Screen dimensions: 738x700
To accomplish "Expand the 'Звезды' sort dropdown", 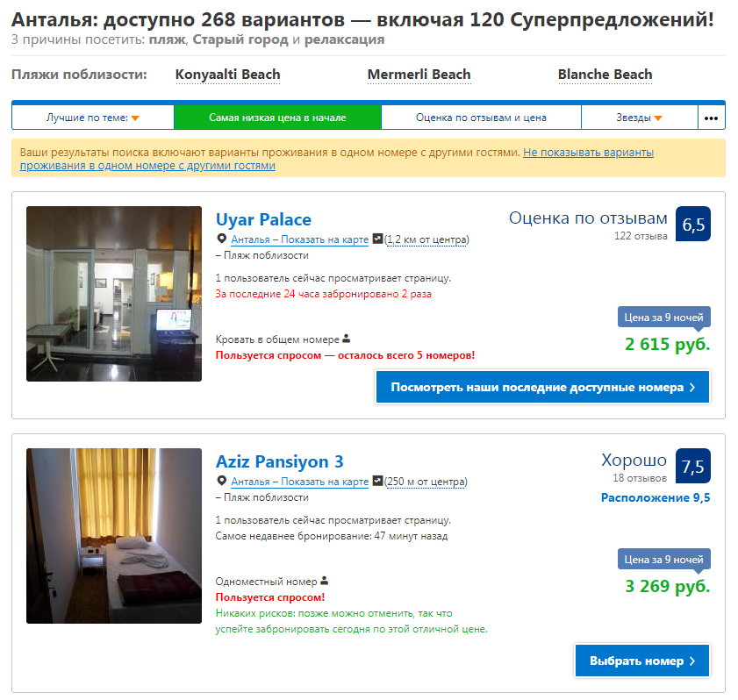I will [639, 118].
